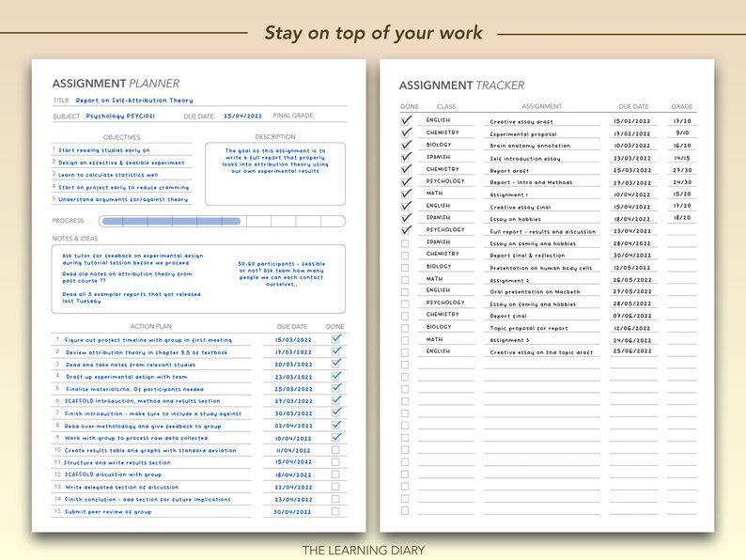Click the grade '18/20' for Essay on hobbies

(682, 217)
